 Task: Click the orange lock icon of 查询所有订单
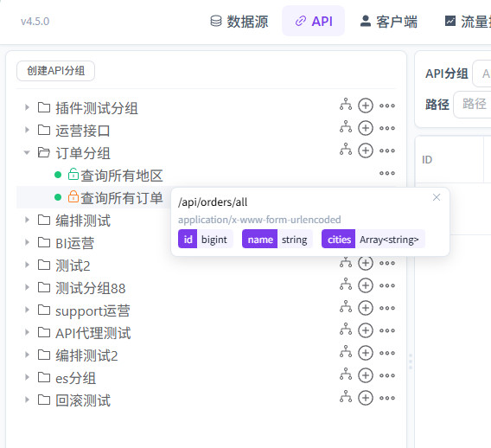(x=73, y=196)
